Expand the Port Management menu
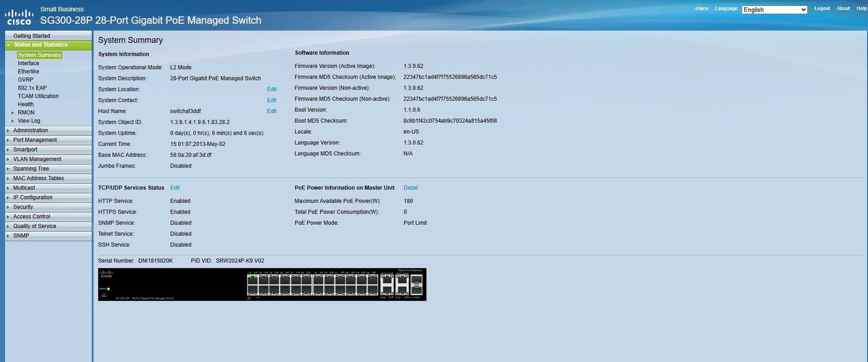Screen dimensions: 868x362 [35, 140]
